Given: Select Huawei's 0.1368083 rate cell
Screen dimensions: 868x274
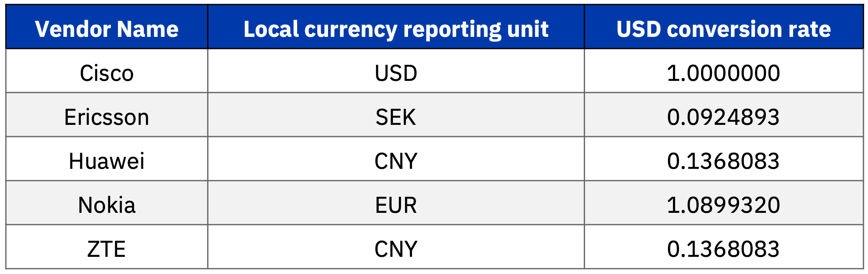Looking at the screenshot, I should pyautogui.click(x=724, y=159).
